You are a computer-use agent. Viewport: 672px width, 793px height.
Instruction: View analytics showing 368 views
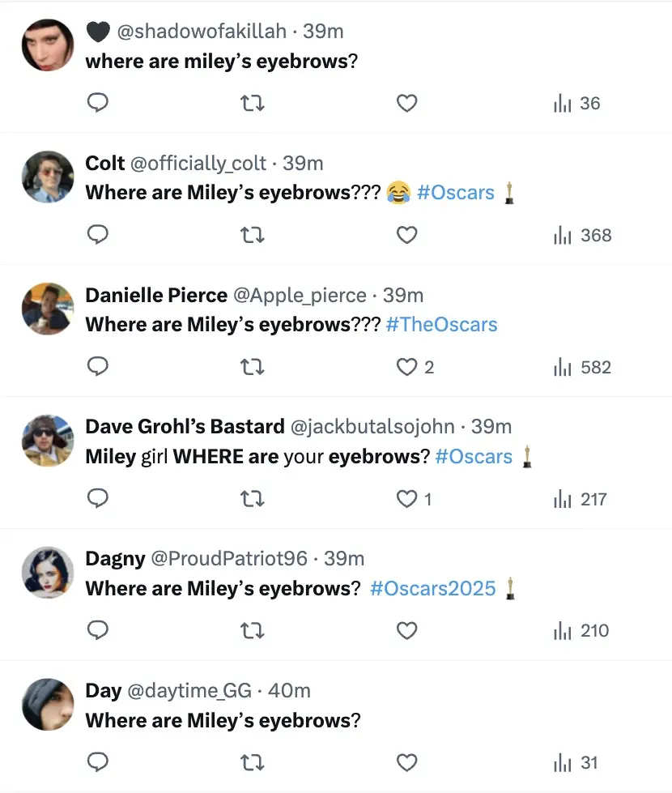(x=581, y=236)
